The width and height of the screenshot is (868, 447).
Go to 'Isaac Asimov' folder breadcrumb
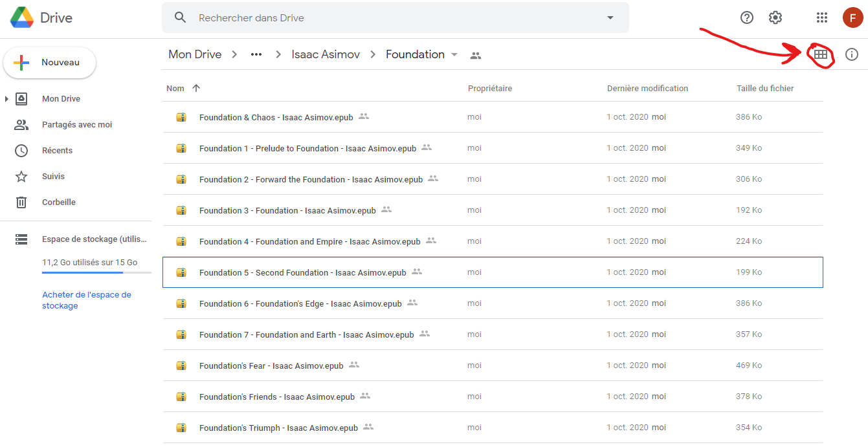(x=326, y=54)
